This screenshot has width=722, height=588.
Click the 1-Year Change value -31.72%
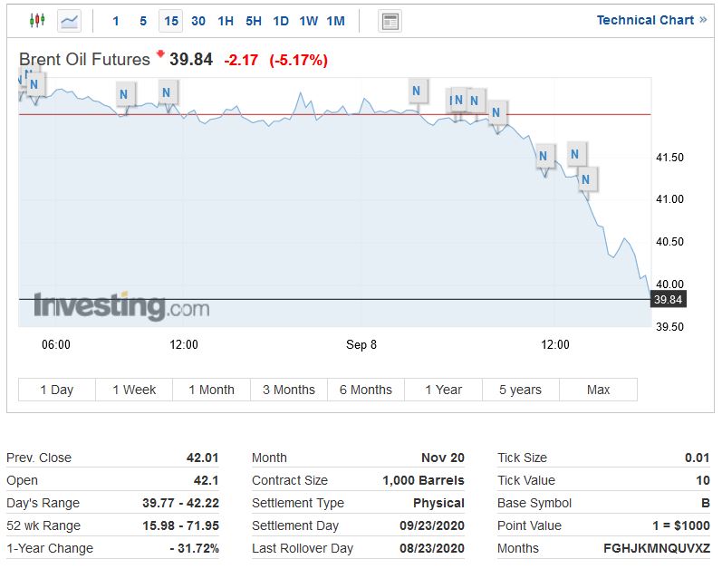(194, 548)
